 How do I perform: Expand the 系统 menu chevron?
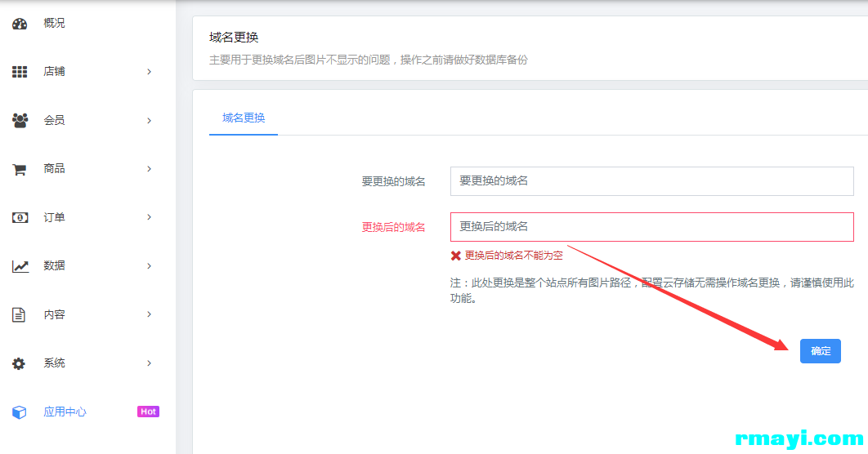click(149, 363)
